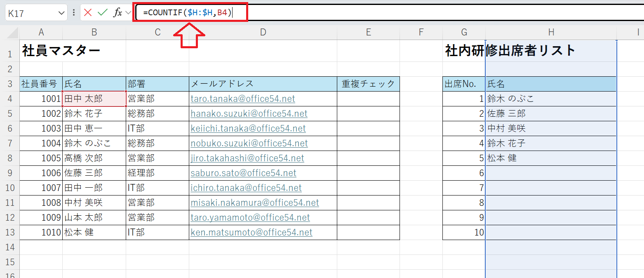
Task: Select row 14 header
Action: [x=10, y=247]
